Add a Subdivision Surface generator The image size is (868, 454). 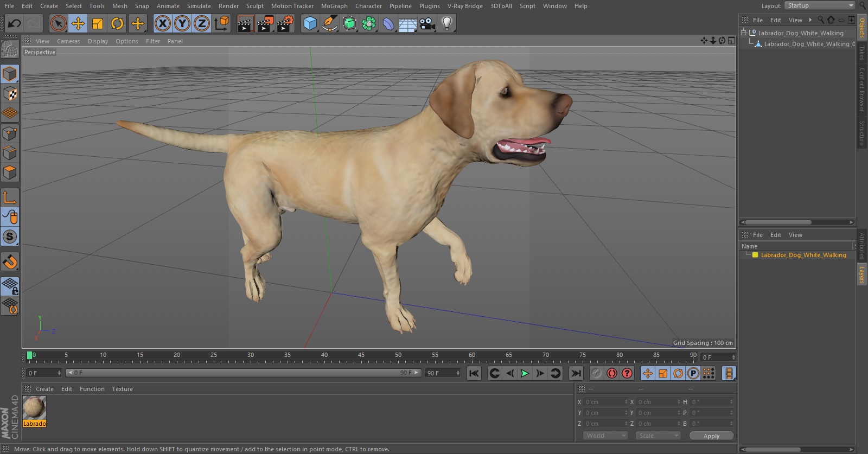(349, 23)
